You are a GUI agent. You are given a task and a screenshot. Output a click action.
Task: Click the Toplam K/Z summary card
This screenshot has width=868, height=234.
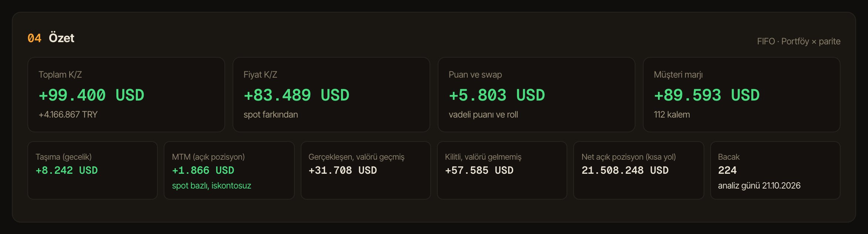click(x=126, y=95)
